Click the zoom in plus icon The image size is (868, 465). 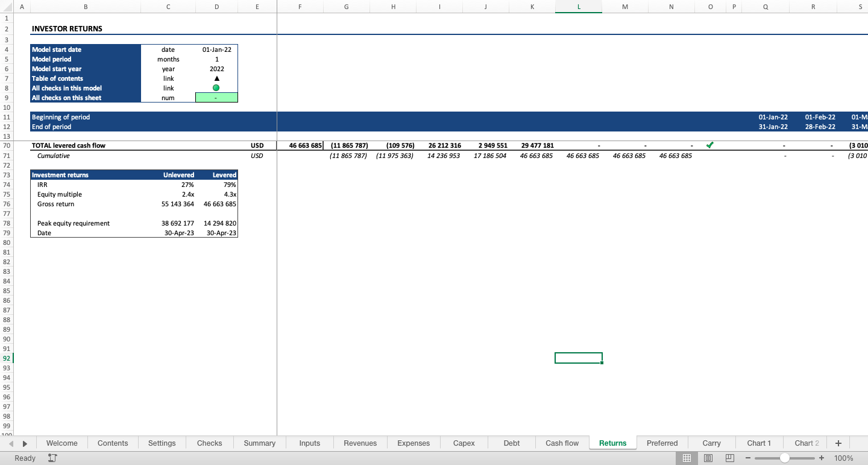[822, 458]
